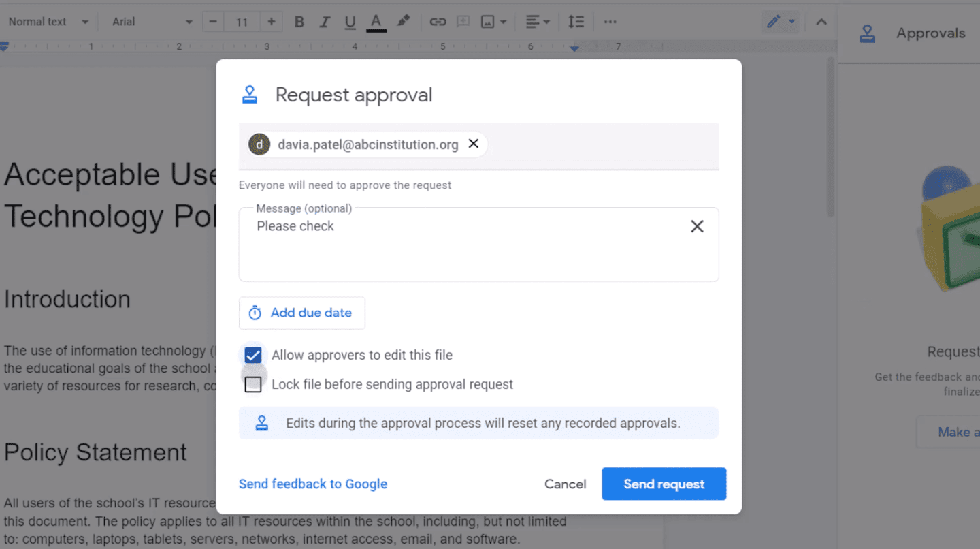This screenshot has height=549, width=980.
Task: Insert a link from toolbar
Action: coord(438,22)
